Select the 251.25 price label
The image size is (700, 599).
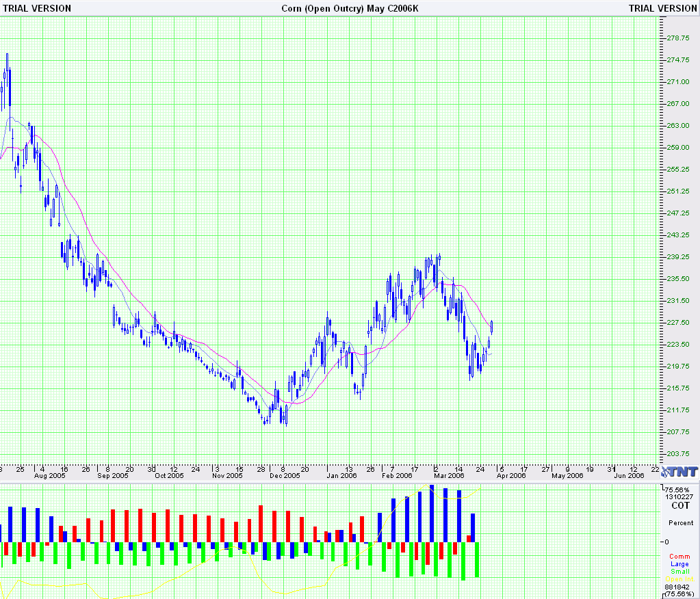(678, 191)
